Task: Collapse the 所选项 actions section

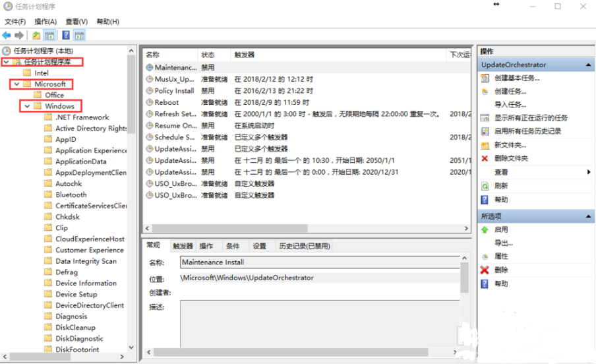Action: tap(588, 216)
